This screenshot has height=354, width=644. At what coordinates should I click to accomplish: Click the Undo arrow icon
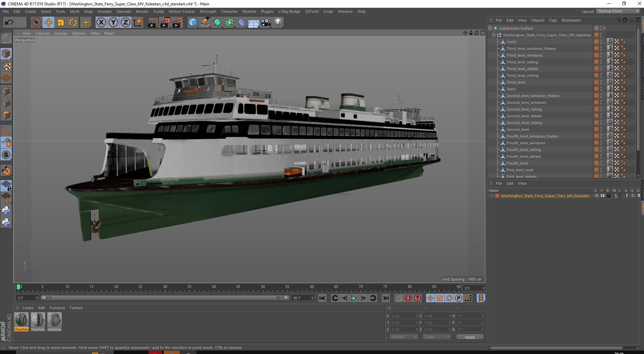9,23
